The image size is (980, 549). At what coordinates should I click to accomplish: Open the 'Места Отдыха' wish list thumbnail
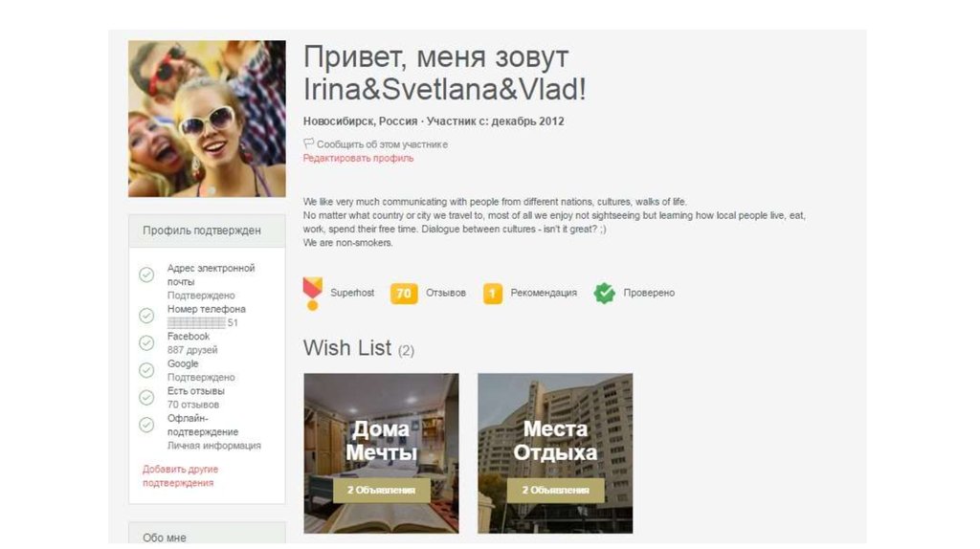[x=555, y=453]
